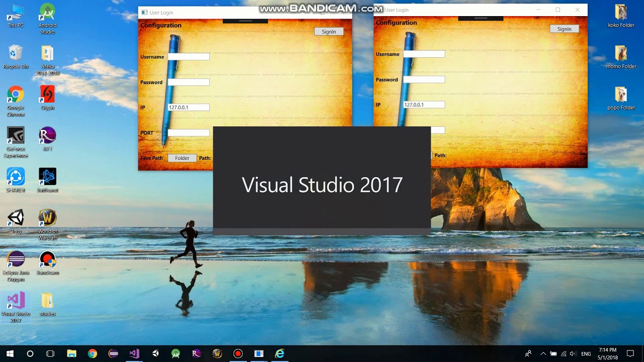Open the volume tray icon
Viewport: 644px width, 362px height.
573,353
